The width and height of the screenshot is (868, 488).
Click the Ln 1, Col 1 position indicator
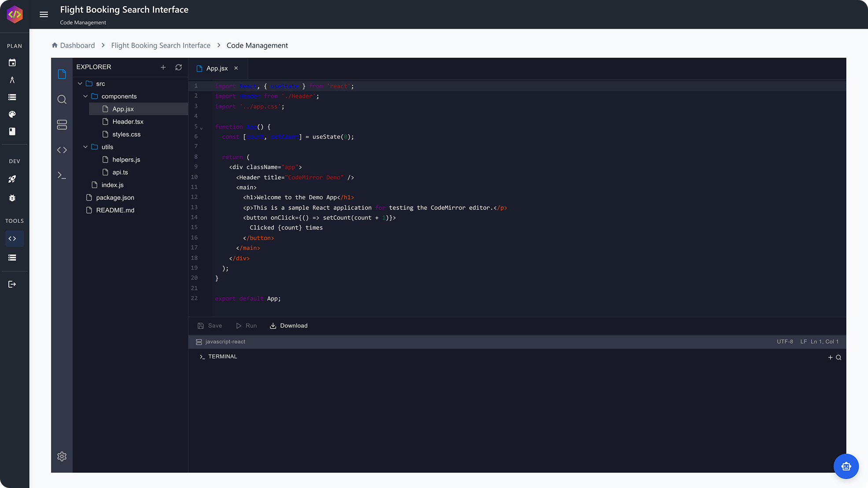824,342
